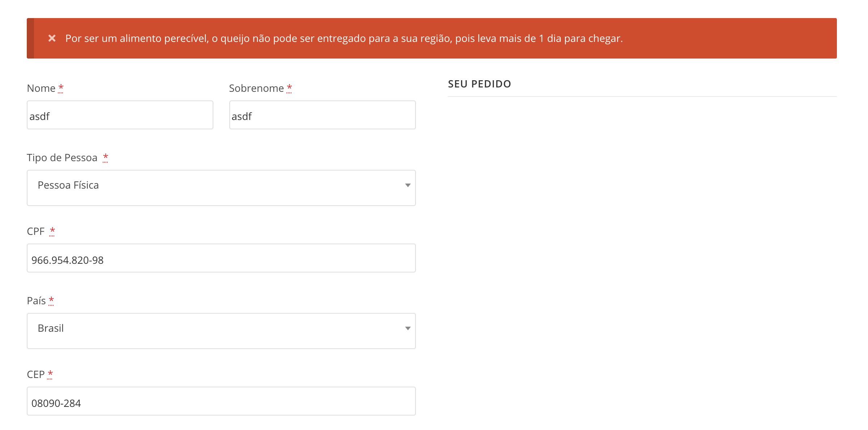Click the CEP input field
Viewport: 868px width, 430px height.
[221, 403]
